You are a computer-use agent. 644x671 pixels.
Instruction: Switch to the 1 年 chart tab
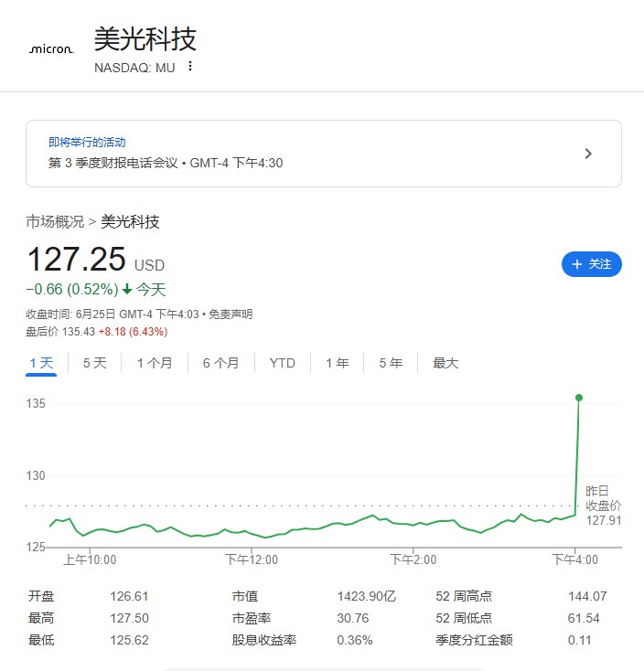(x=337, y=363)
